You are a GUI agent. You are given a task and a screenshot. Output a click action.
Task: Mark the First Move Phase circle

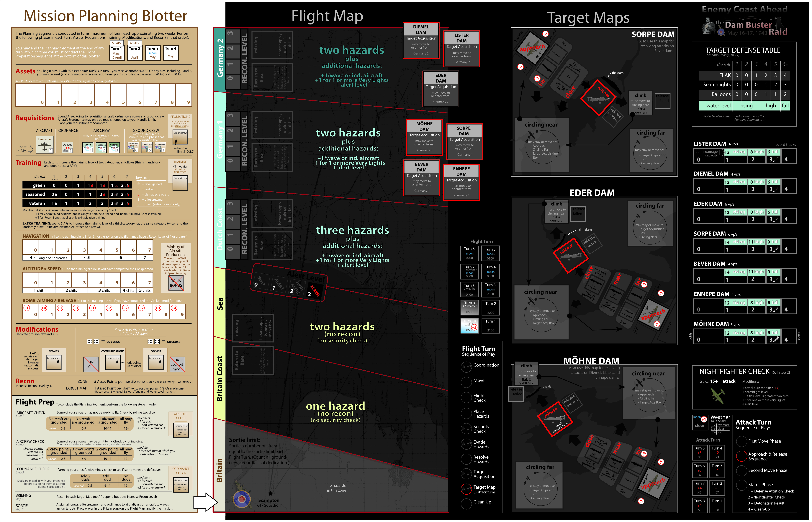point(741,441)
